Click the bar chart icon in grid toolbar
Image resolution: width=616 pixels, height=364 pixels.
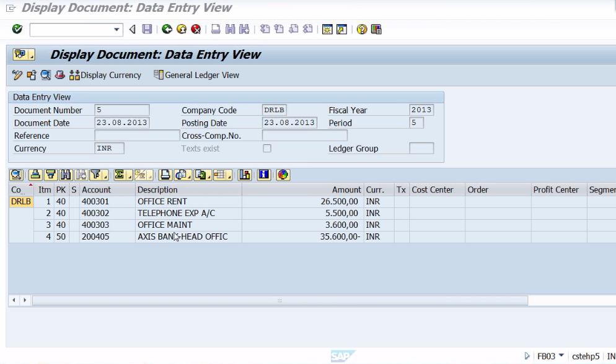click(x=245, y=175)
